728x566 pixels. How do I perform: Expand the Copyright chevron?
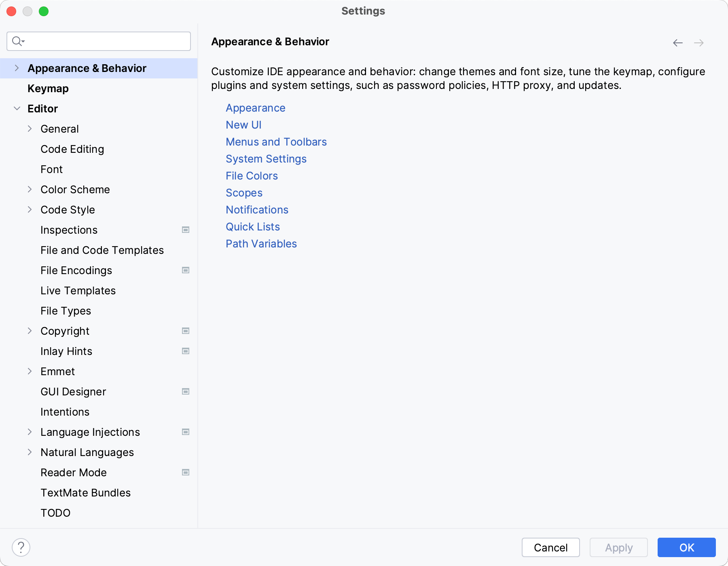[30, 331]
